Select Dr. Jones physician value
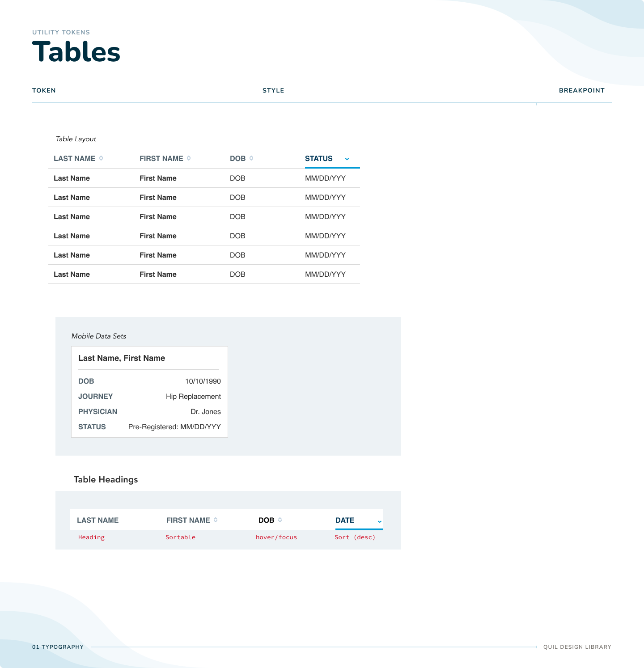The height and width of the screenshot is (668, 644). click(206, 412)
